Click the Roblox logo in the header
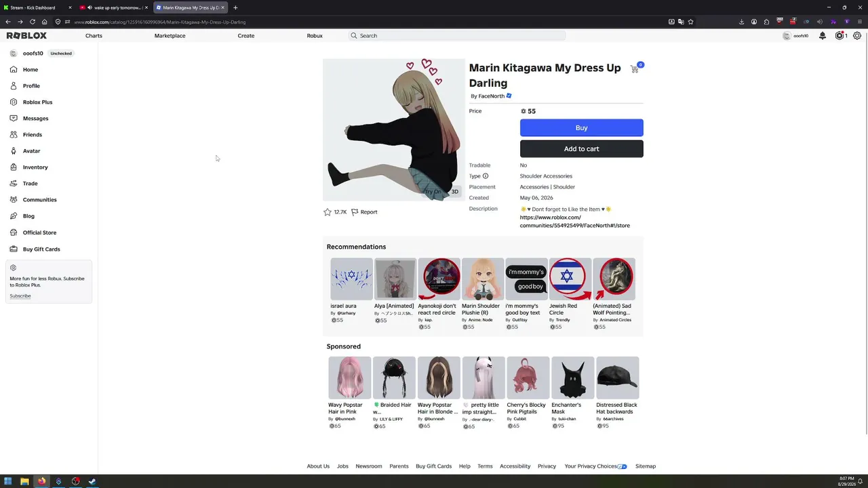The width and height of the screenshot is (868, 488). click(26, 35)
